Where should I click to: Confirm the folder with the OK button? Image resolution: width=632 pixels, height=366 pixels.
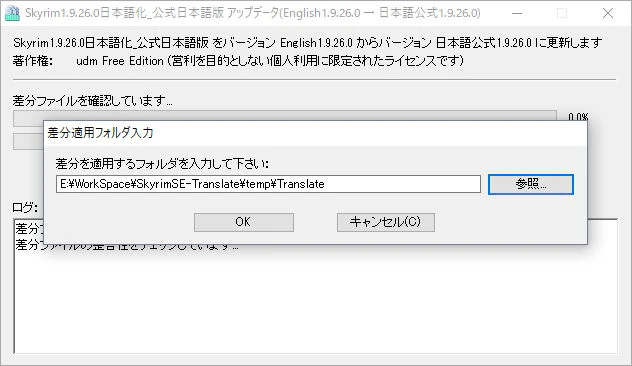click(x=243, y=222)
